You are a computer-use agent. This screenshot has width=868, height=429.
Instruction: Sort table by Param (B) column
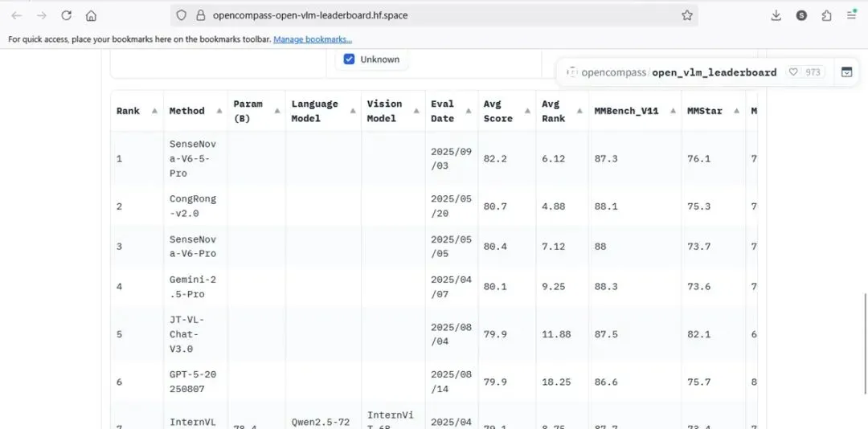pos(277,111)
